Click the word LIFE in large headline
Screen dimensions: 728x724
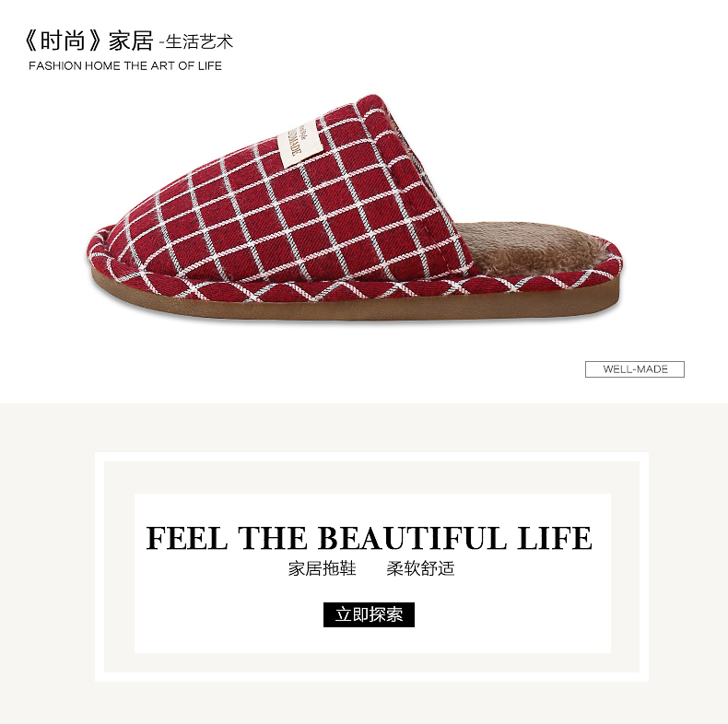pyautogui.click(x=555, y=538)
